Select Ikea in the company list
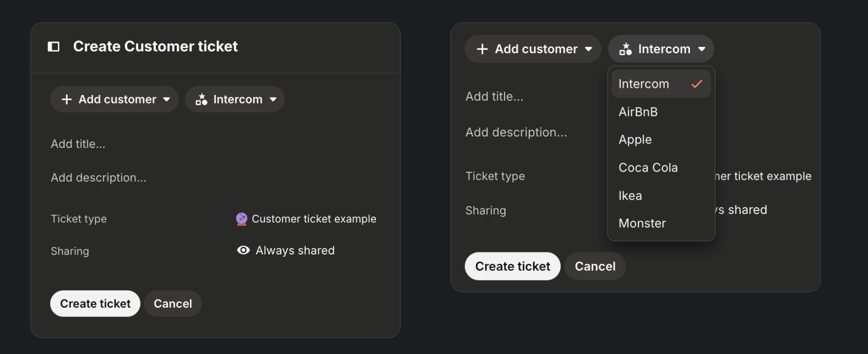The width and height of the screenshot is (868, 354). click(661, 196)
